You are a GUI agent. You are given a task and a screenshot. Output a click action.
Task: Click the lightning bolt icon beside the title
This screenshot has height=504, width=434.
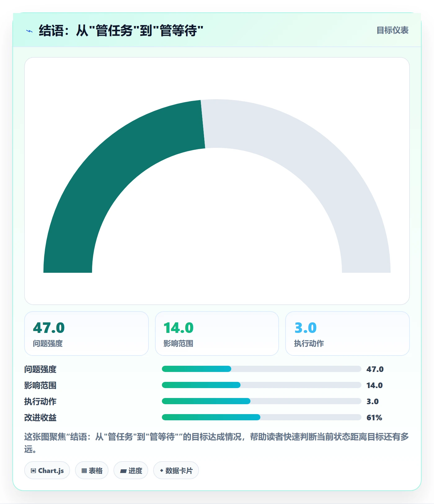pos(29,31)
